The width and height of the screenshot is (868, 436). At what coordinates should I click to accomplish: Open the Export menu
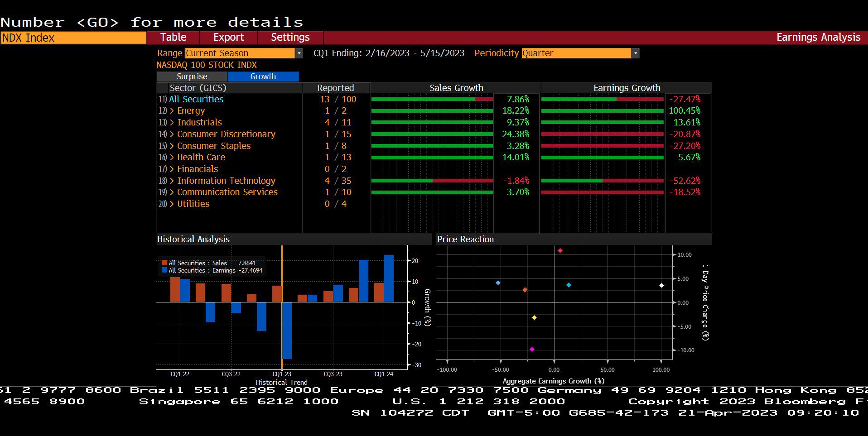(229, 37)
